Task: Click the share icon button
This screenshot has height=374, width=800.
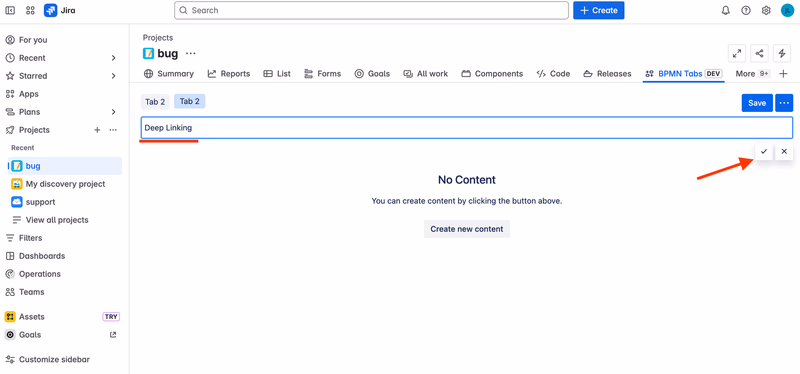Action: pyautogui.click(x=759, y=53)
